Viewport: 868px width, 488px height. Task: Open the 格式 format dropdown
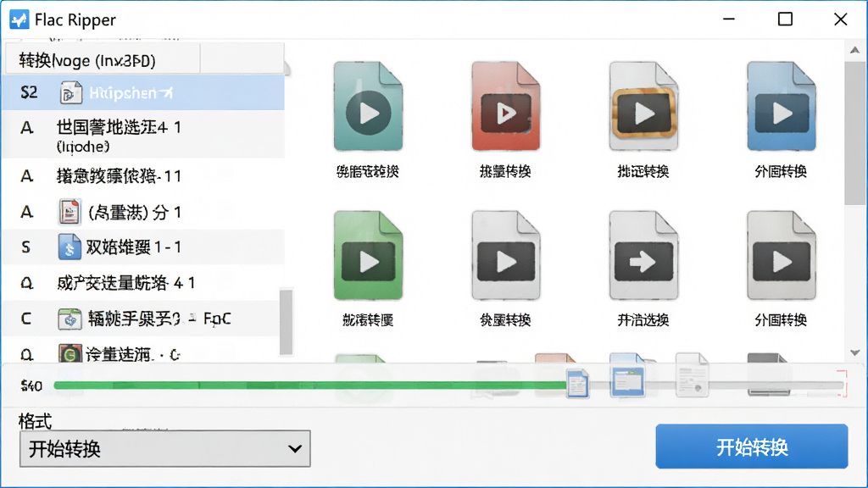click(x=165, y=449)
